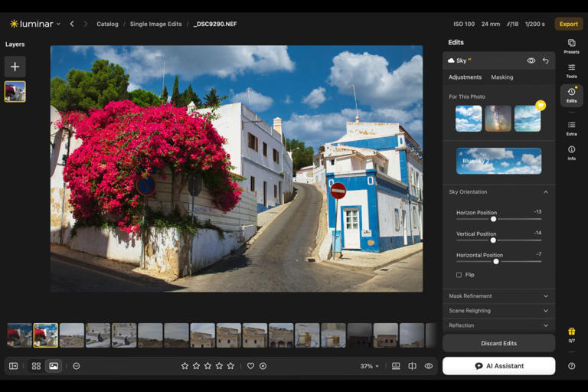Open the Info panel icon

[571, 152]
